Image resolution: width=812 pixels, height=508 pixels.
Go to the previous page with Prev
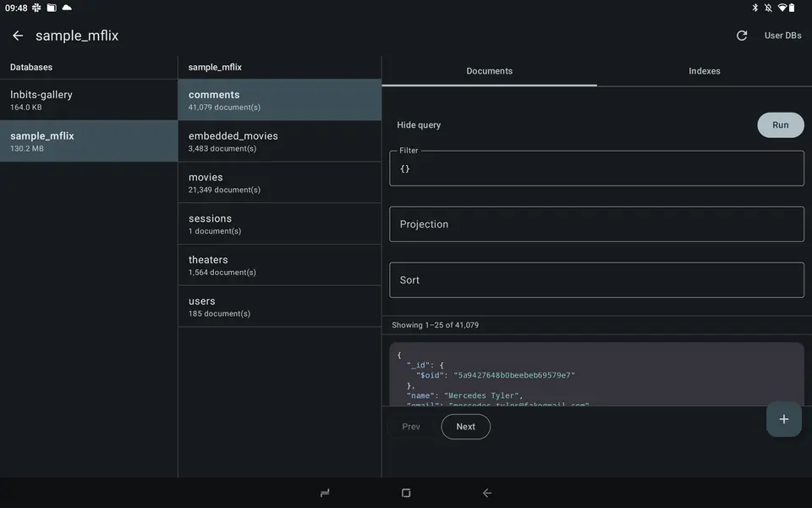(411, 427)
